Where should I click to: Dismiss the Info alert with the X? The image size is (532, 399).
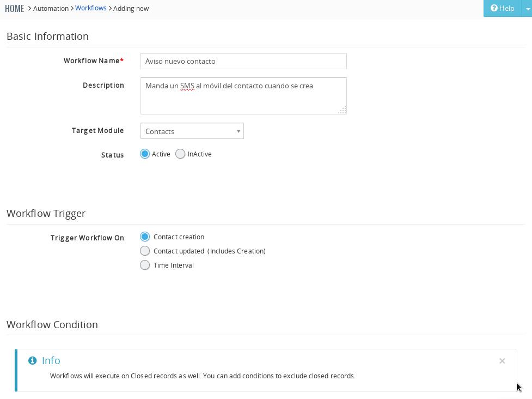click(x=502, y=361)
